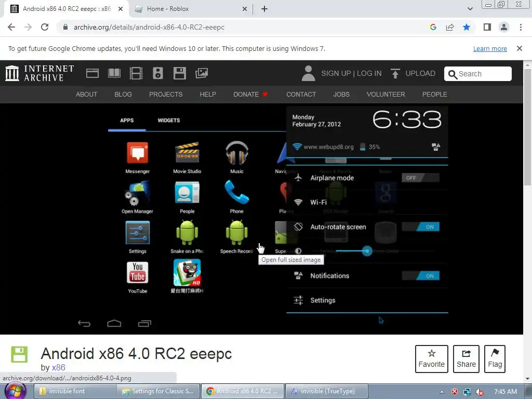Focus the Archive Search field

tap(478, 74)
